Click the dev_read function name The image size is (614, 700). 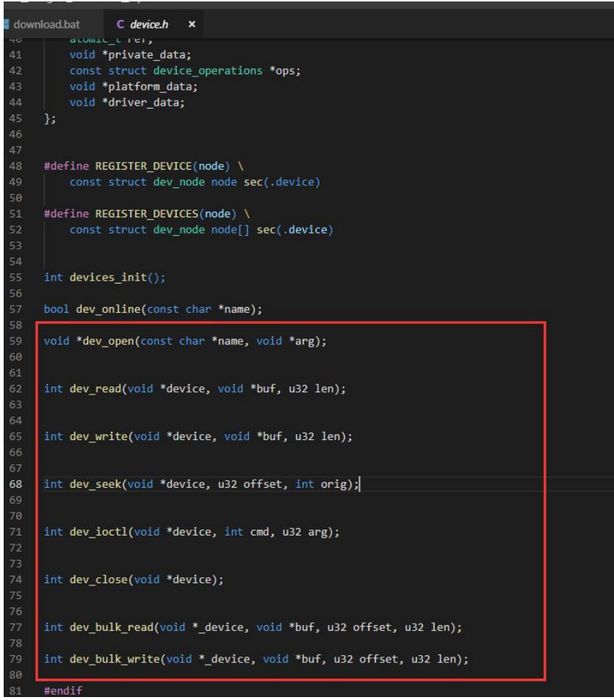(95, 389)
